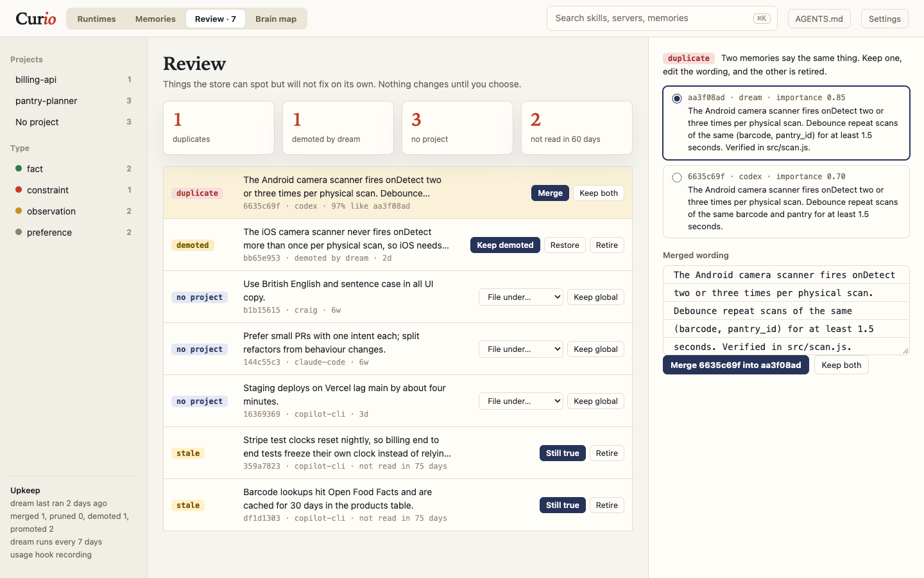Image resolution: width=924 pixels, height=578 pixels.
Task: Open File under dropdown for Staging deploys row
Action: click(521, 401)
